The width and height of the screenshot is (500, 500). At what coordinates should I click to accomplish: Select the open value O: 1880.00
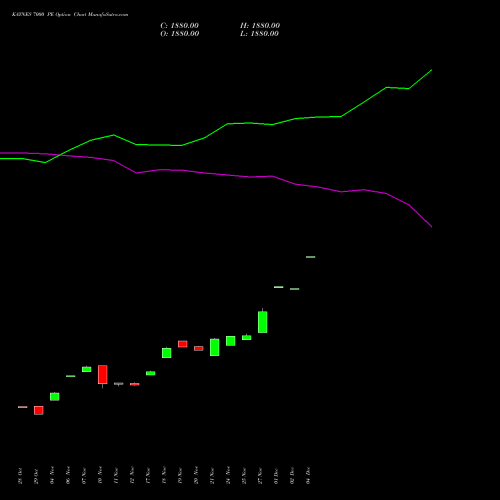(x=180, y=34)
